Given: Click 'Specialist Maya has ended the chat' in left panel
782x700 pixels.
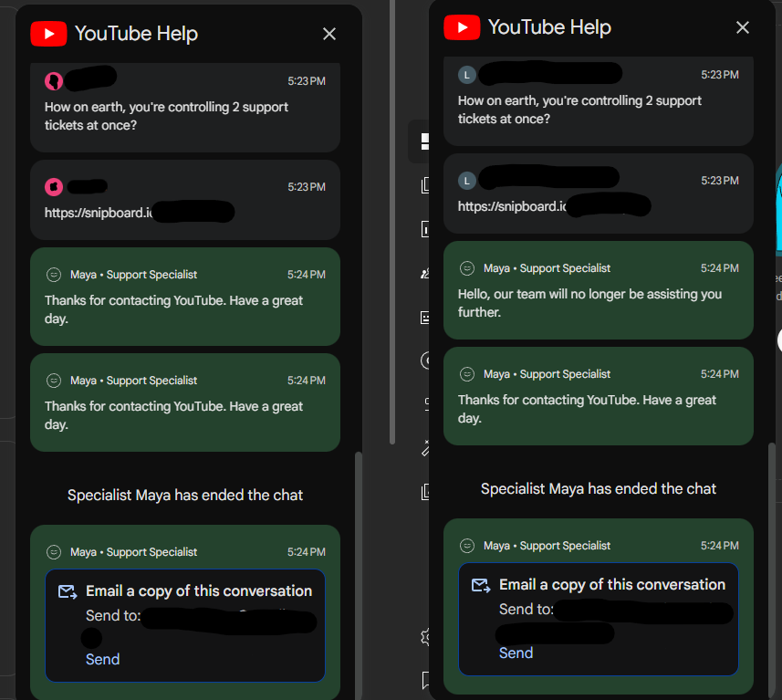Looking at the screenshot, I should point(185,495).
